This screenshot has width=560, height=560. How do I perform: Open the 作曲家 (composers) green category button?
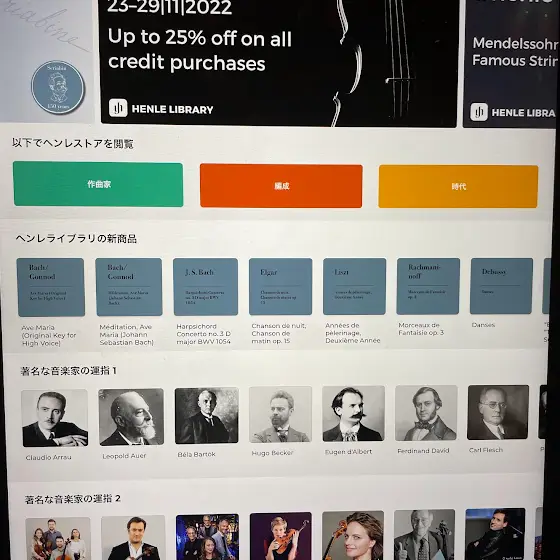[98, 184]
